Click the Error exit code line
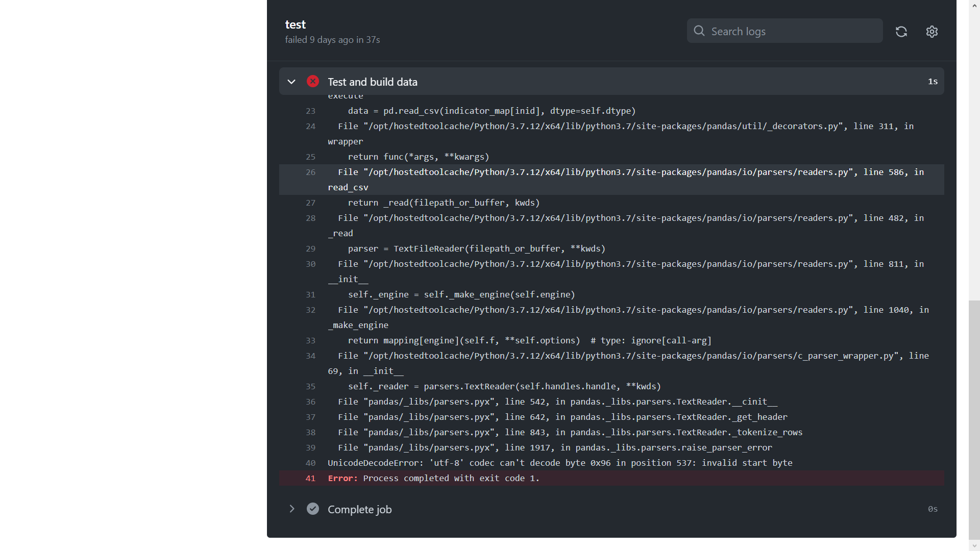 click(x=433, y=478)
